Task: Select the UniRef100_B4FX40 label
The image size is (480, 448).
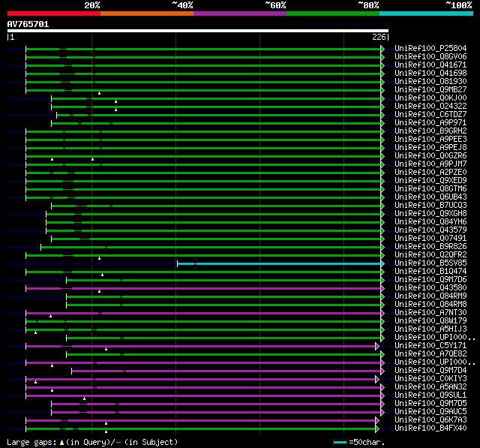Action: tap(430, 428)
